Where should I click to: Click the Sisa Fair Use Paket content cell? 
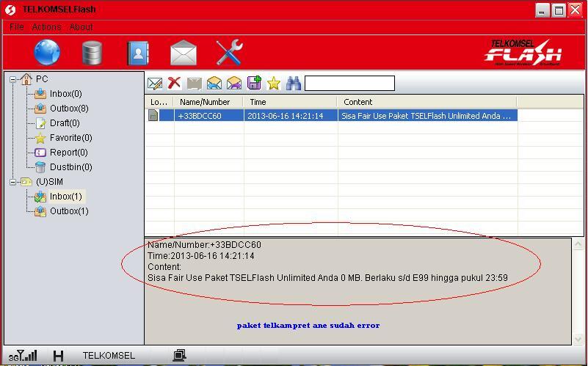(x=427, y=116)
